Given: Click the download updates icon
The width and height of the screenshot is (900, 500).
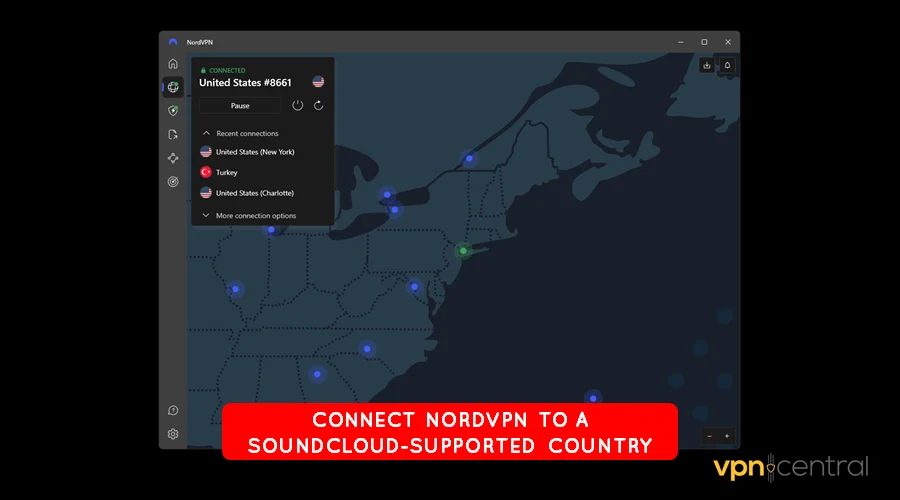Looking at the screenshot, I should click(x=707, y=65).
